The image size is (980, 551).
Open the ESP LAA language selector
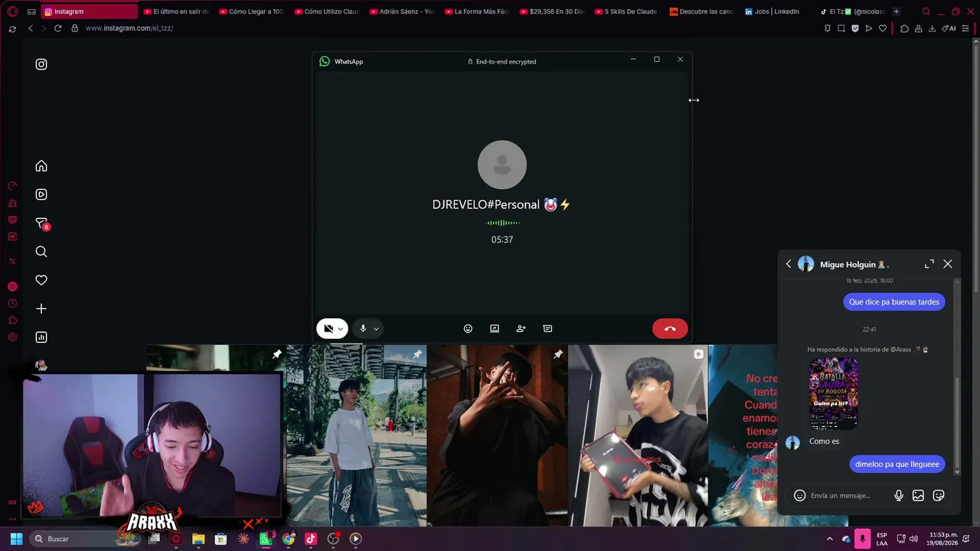(882, 539)
